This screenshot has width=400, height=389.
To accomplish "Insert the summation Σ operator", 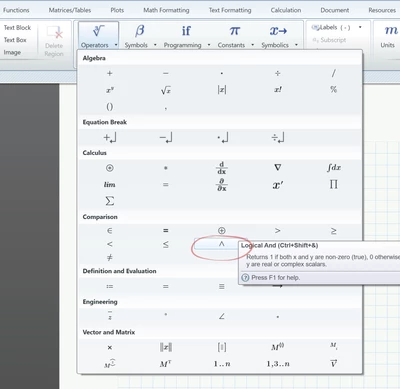I will click(110, 201).
